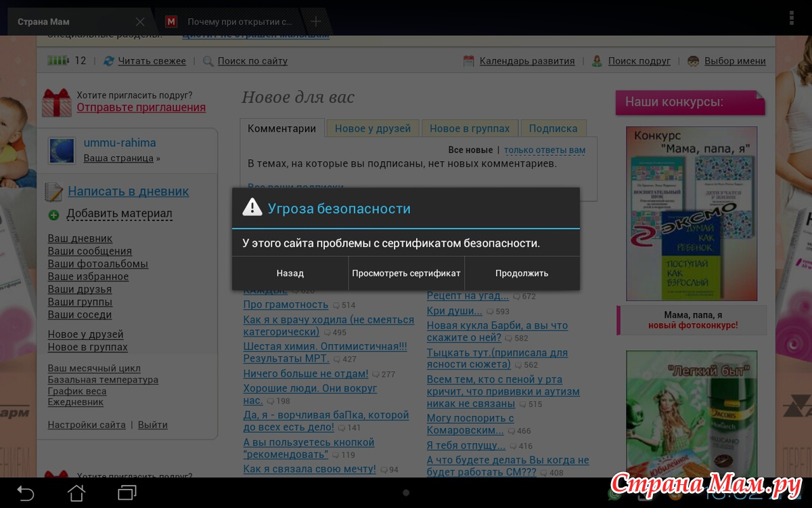Open Ваши сообщения in the sidebar
Image resolution: width=812 pixels, height=508 pixels.
89,251
